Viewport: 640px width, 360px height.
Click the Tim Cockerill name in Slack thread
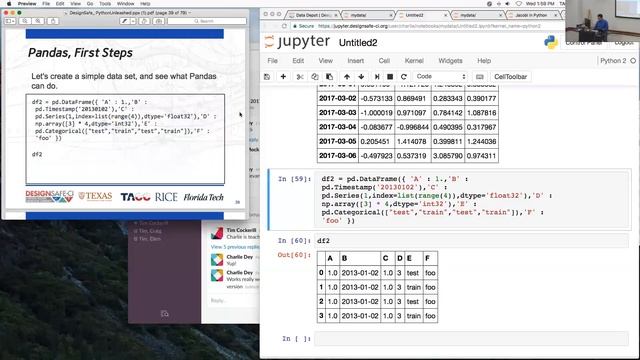[x=242, y=230]
